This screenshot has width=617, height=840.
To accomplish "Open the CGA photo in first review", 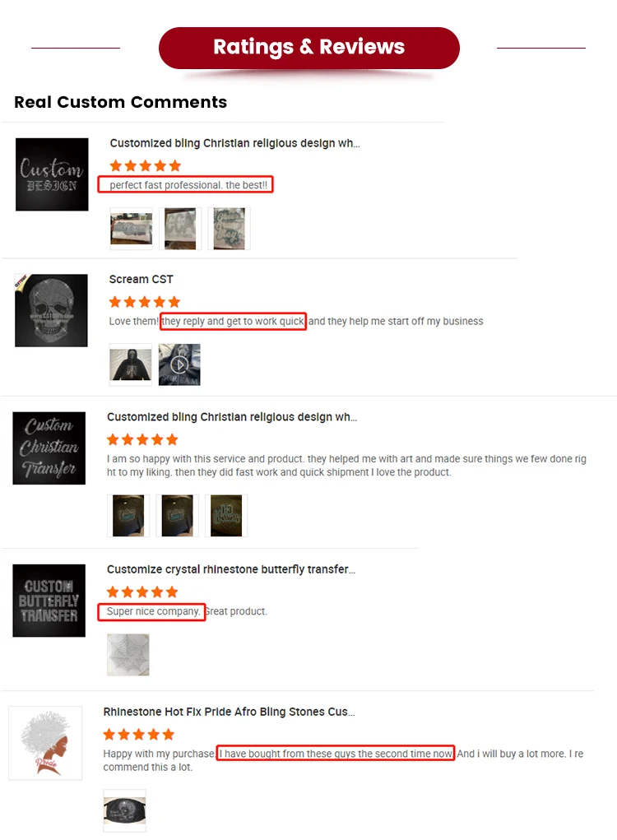I will point(180,229).
